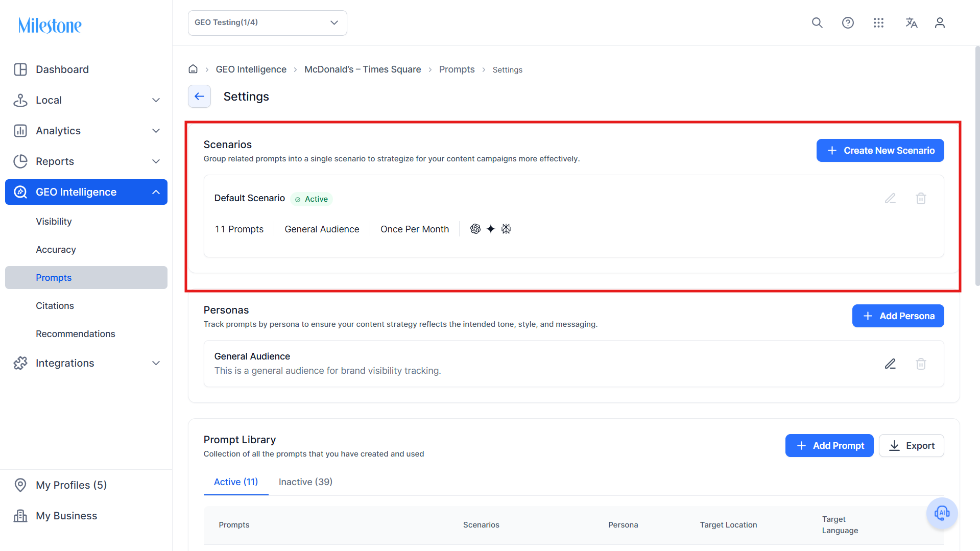Click the Scenarios column header
The height and width of the screenshot is (551, 980).
481,525
